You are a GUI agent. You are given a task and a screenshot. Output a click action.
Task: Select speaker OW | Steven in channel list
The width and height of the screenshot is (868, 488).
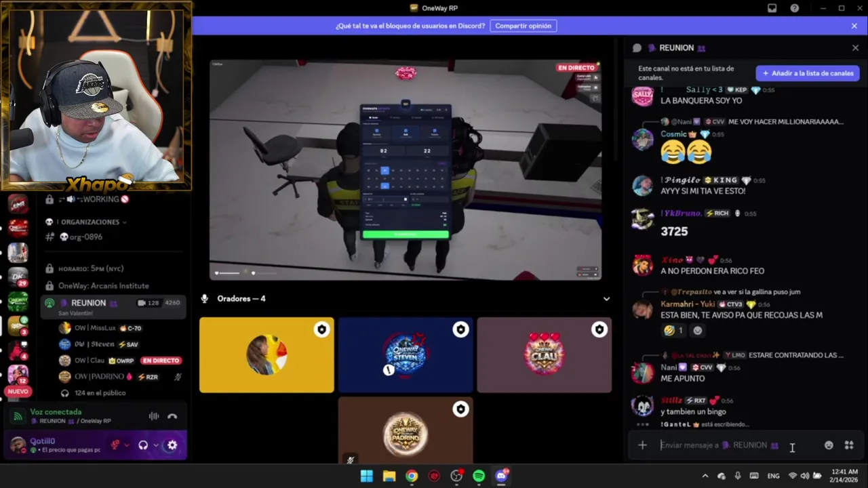click(x=98, y=344)
